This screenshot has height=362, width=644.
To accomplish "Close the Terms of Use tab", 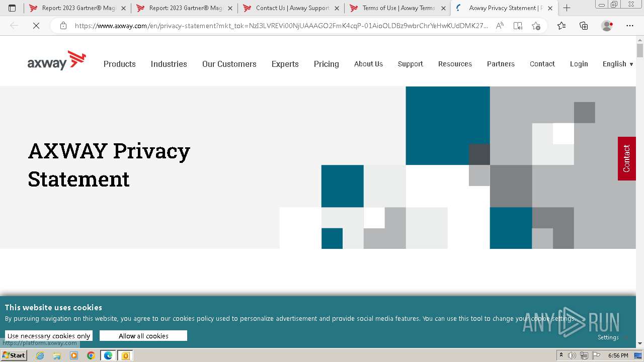I will click(443, 8).
